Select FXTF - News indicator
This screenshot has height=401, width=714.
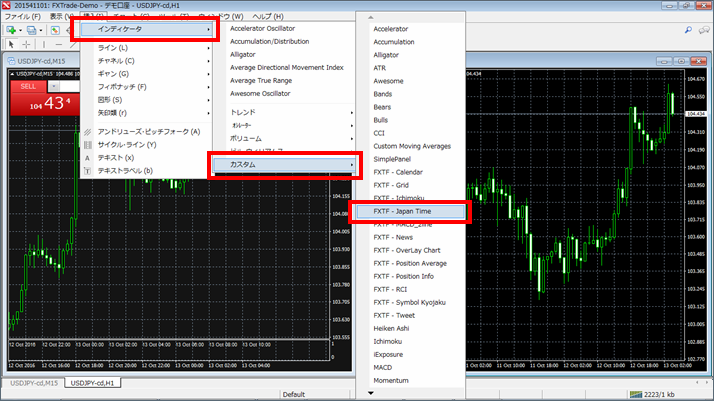tap(393, 237)
